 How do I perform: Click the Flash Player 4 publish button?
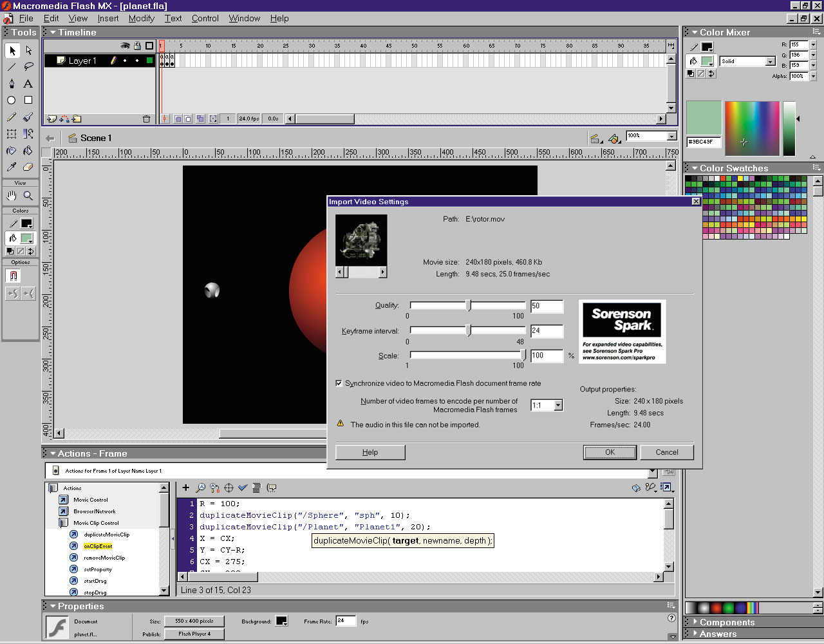tap(194, 634)
